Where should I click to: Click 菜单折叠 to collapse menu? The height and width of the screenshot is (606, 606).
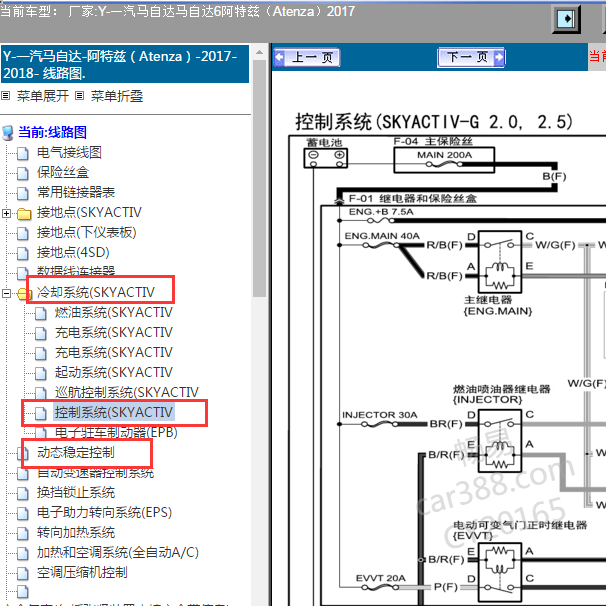tap(117, 96)
